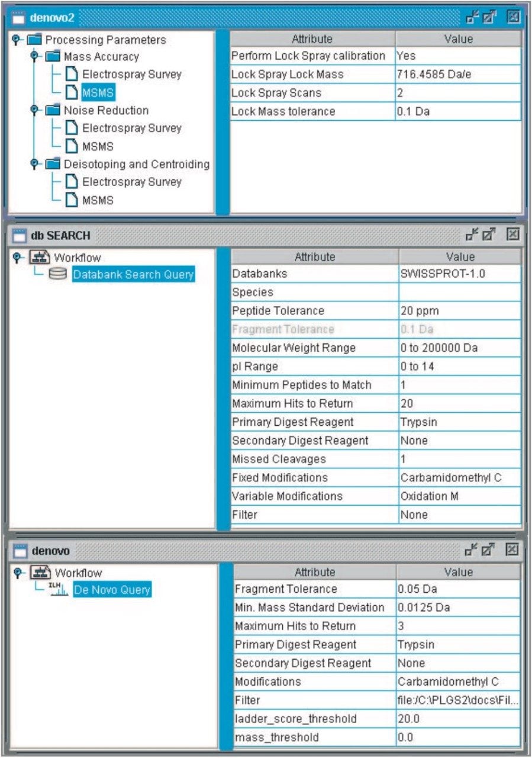Click document icon of Electrospray Survey under Noise Reduction
The height and width of the screenshot is (758, 532).
[x=71, y=128]
